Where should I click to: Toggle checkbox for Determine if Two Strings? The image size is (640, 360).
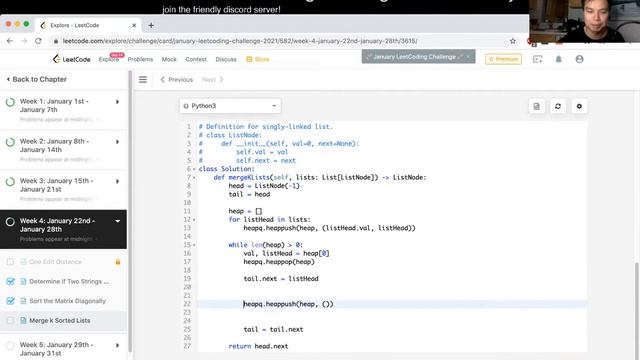(11, 281)
